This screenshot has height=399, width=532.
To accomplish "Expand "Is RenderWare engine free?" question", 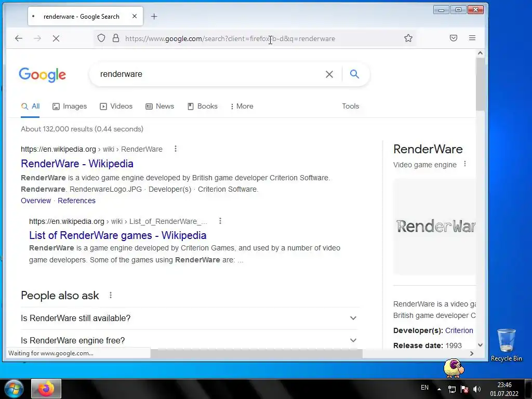I will point(189,340).
